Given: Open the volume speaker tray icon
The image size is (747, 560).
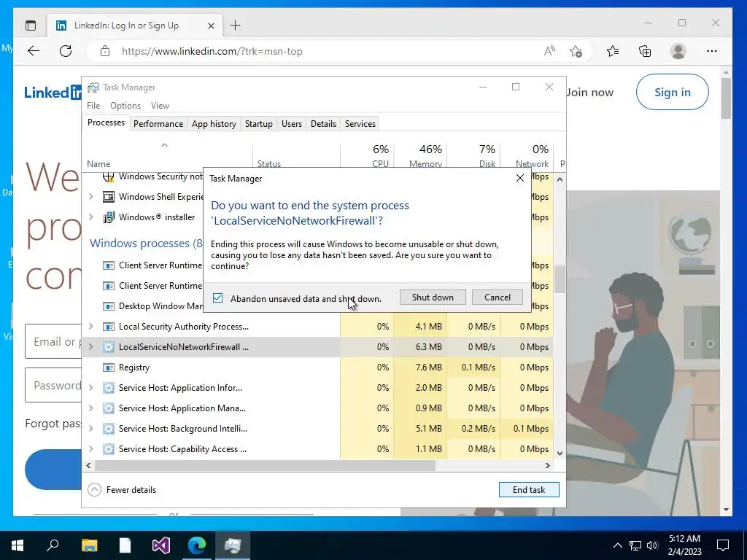Looking at the screenshot, I should pyautogui.click(x=653, y=545).
